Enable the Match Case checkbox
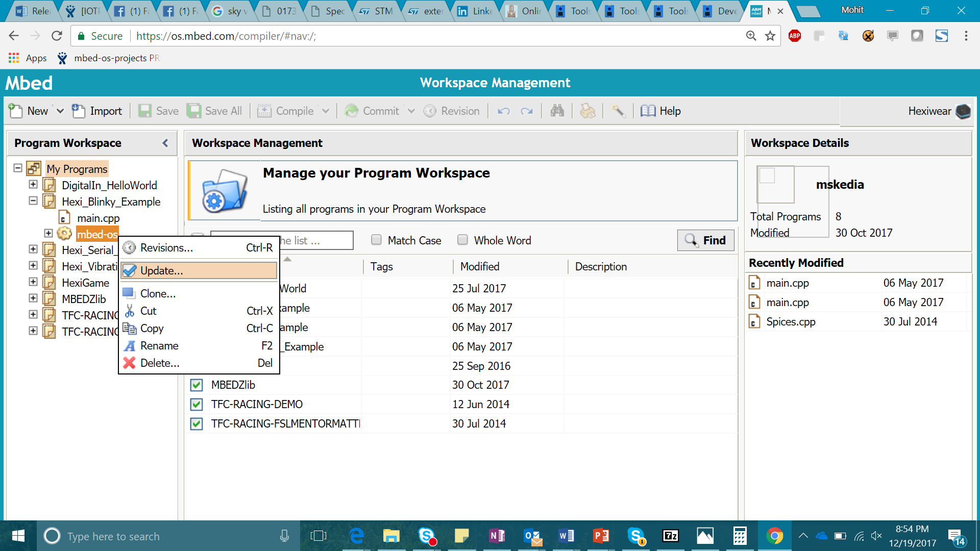The image size is (980, 551). click(376, 240)
